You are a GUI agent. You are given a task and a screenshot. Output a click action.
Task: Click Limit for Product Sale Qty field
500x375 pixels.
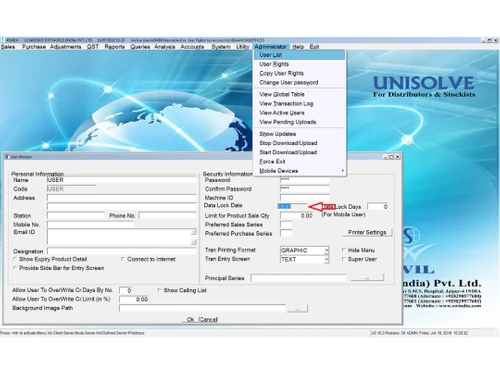point(296,216)
